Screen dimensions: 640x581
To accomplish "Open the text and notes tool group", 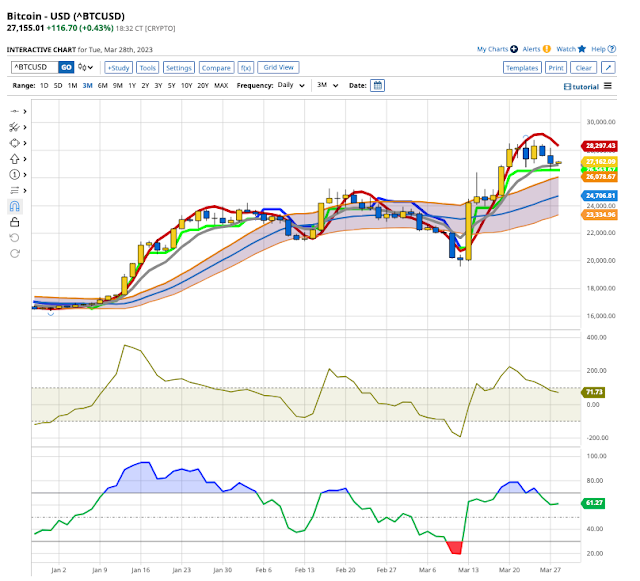I will tap(14, 190).
